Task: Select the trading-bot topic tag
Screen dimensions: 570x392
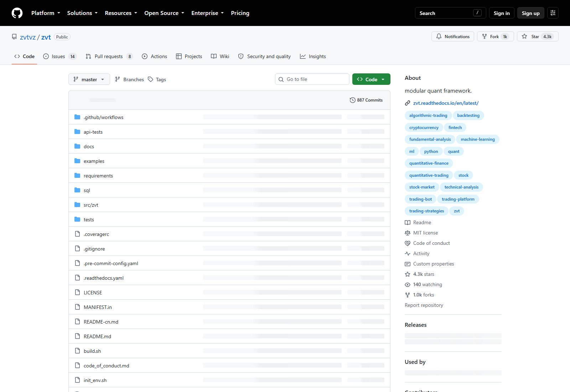Action: pos(420,199)
